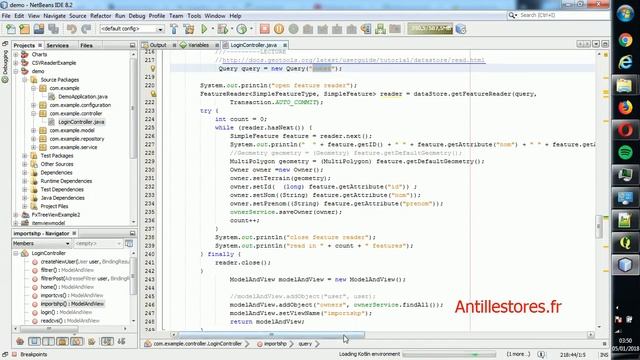Open Spotify from the Windows taskbar
Viewport: 640px width, 360px height.
click(625, 153)
